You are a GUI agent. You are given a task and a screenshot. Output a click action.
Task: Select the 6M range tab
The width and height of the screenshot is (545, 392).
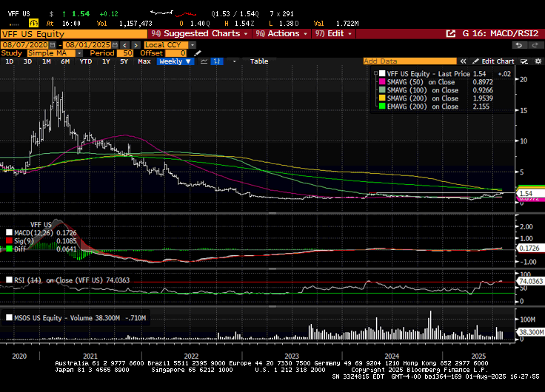pyautogui.click(x=65, y=61)
